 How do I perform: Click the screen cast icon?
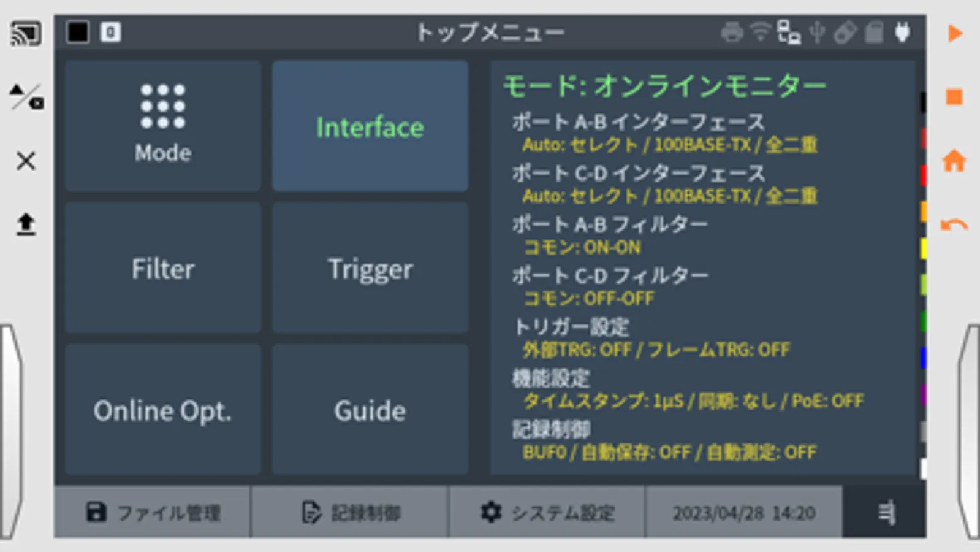[x=26, y=33]
